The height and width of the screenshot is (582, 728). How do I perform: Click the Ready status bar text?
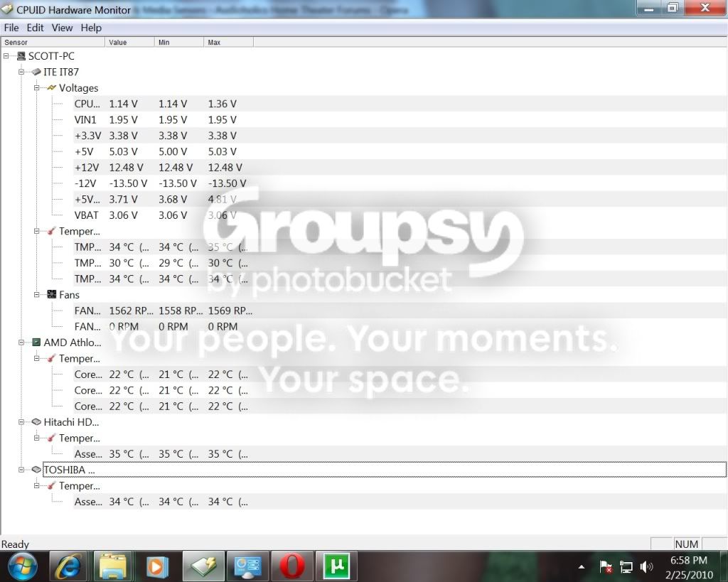(x=16, y=544)
